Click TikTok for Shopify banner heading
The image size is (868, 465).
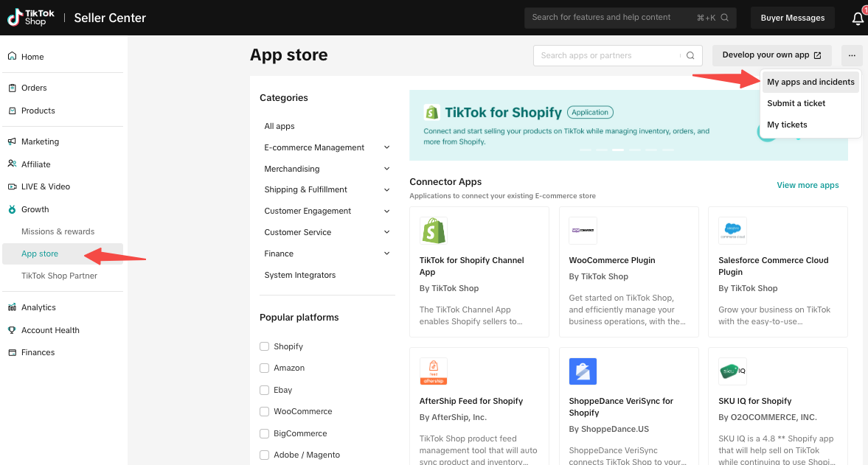coord(503,112)
